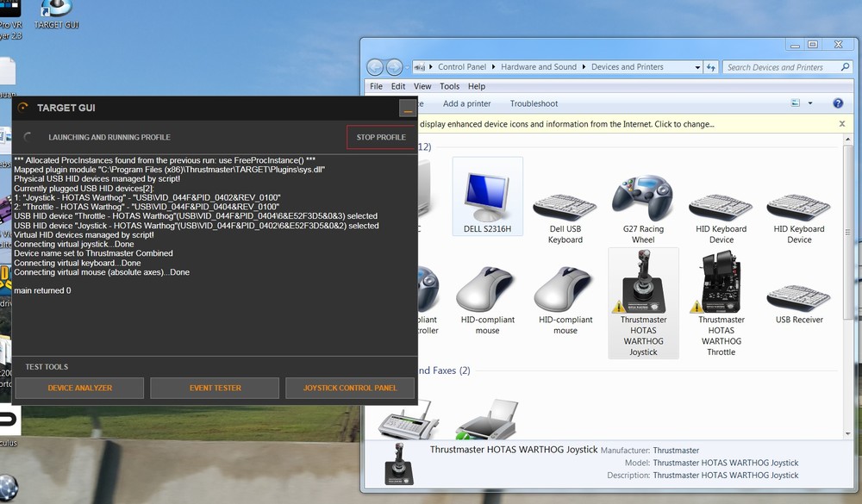Click the Control Panel breadcrumb
862x504 pixels.
(x=462, y=67)
